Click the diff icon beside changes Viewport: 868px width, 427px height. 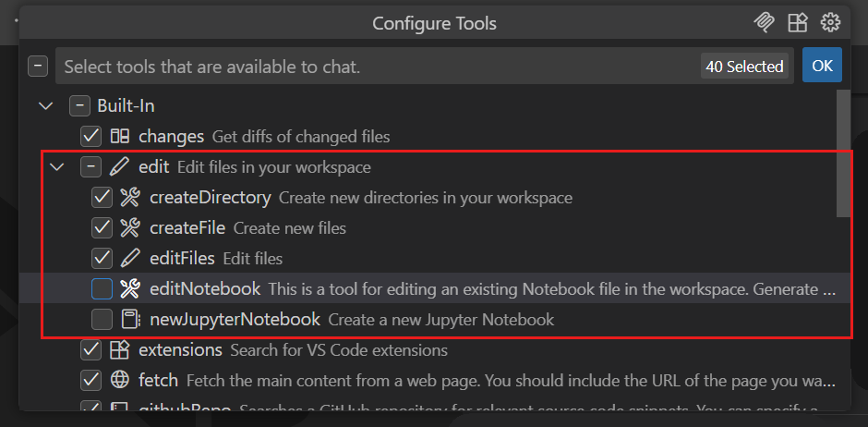(x=119, y=137)
